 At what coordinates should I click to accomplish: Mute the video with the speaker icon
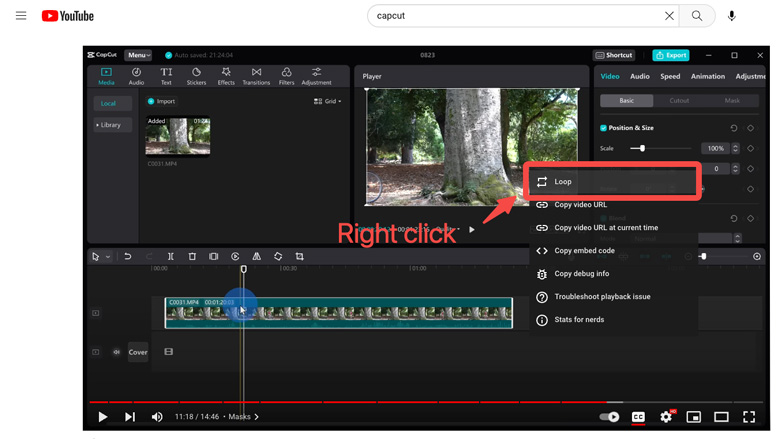pyautogui.click(x=157, y=417)
